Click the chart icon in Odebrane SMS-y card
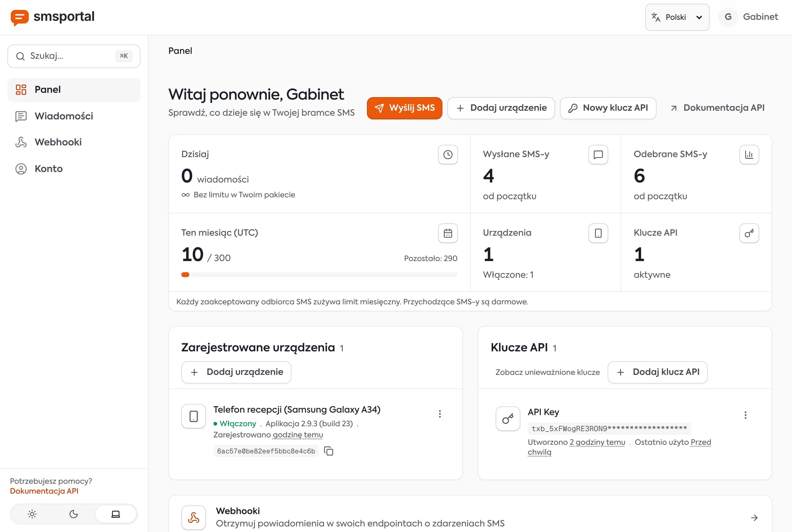This screenshot has width=792, height=532. [x=749, y=155]
